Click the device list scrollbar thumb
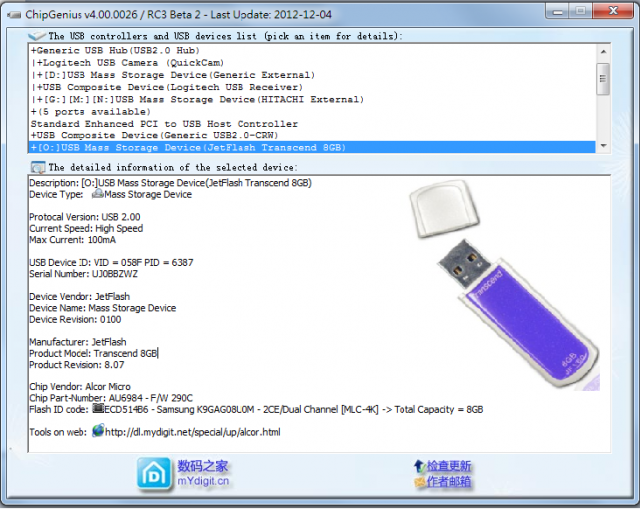This screenshot has height=509, width=640. (603, 79)
